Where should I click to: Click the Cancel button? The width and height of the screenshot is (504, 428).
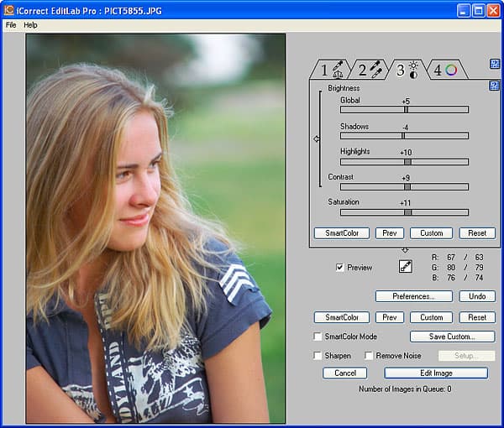[x=345, y=373]
